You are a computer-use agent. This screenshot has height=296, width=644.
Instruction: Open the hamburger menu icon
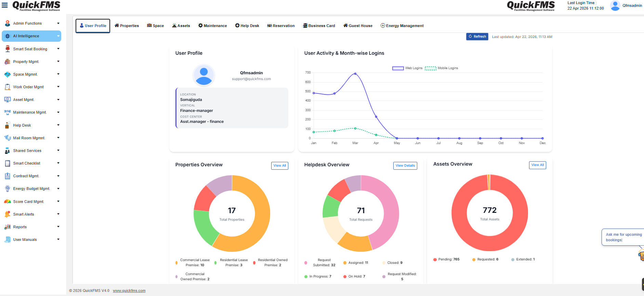(5, 5)
